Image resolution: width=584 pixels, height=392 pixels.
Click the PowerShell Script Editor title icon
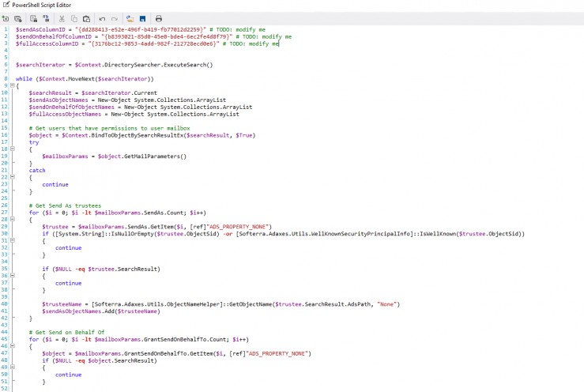point(6,5)
